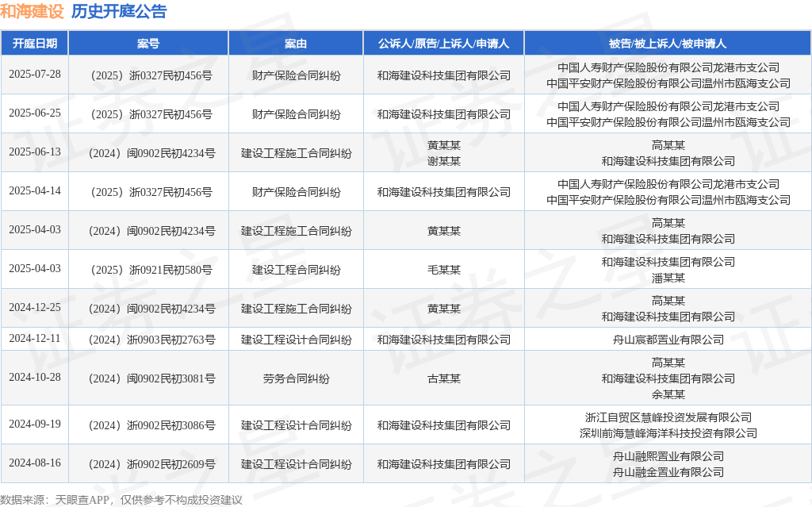
Task: Click the 建设工程合同纠纷 cell in 毛某某's row
Action: click(296, 270)
